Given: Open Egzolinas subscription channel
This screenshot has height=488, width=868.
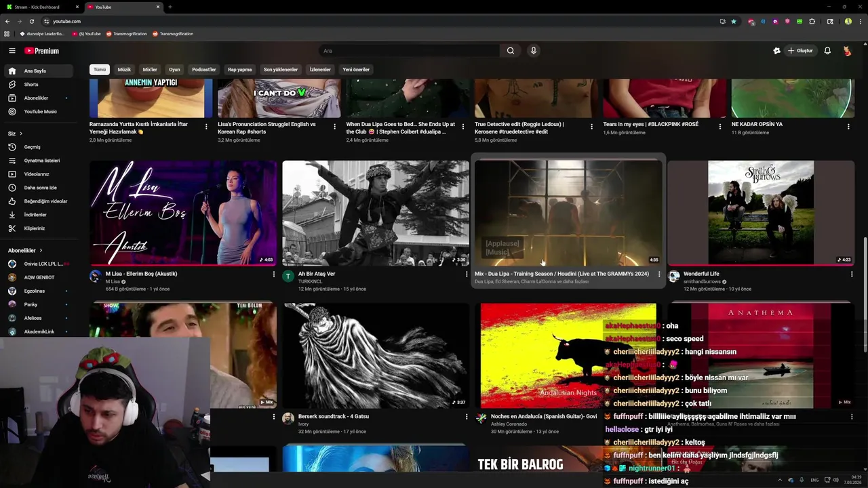Looking at the screenshot, I should tap(39, 291).
